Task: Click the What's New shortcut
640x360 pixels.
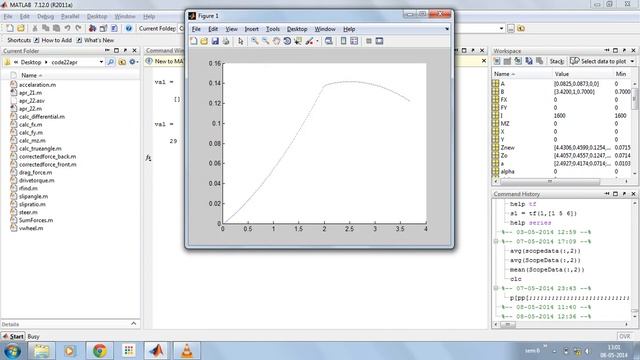Action: (95, 40)
